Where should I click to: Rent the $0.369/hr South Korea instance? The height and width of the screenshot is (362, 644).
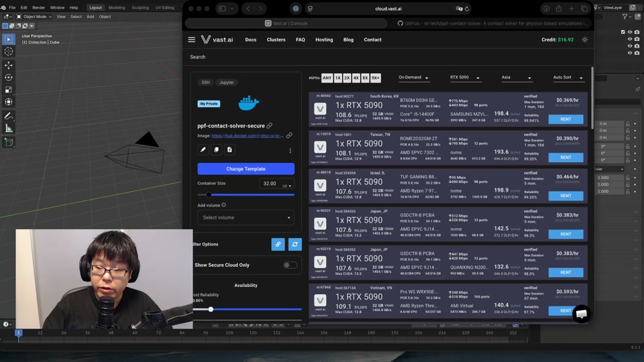(x=566, y=119)
